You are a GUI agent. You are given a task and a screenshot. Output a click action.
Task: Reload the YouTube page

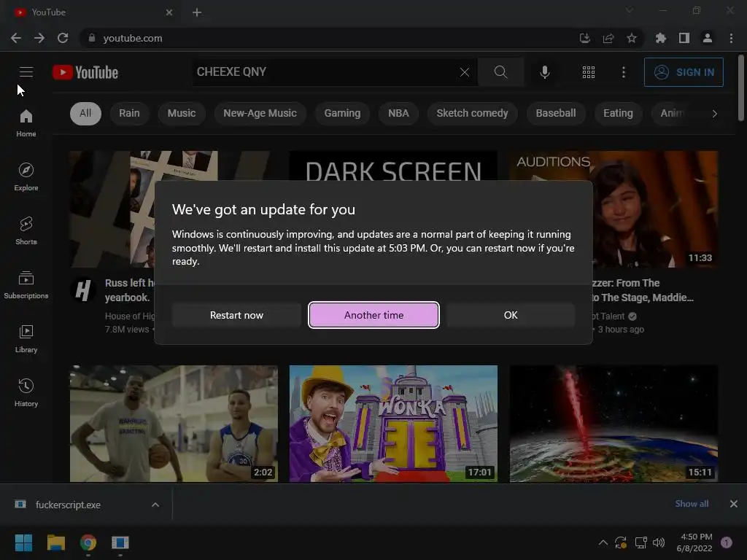[x=63, y=38]
